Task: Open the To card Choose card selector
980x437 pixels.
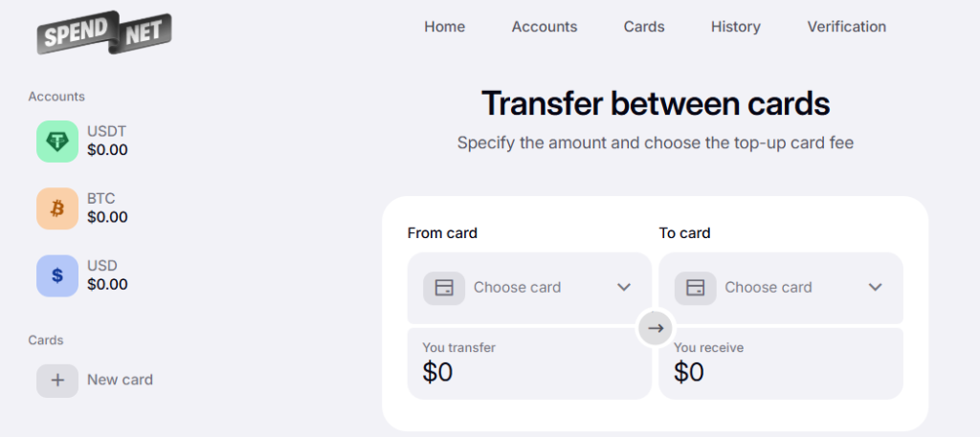Action: coord(781,288)
